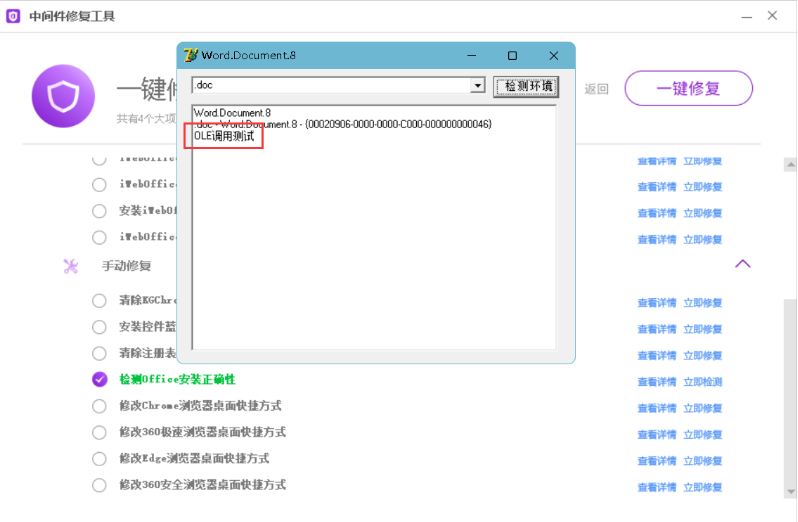Select radio for 修改Chrome浏览器桌面快捷方式
Screen dimensions: 798x522
(x=99, y=406)
